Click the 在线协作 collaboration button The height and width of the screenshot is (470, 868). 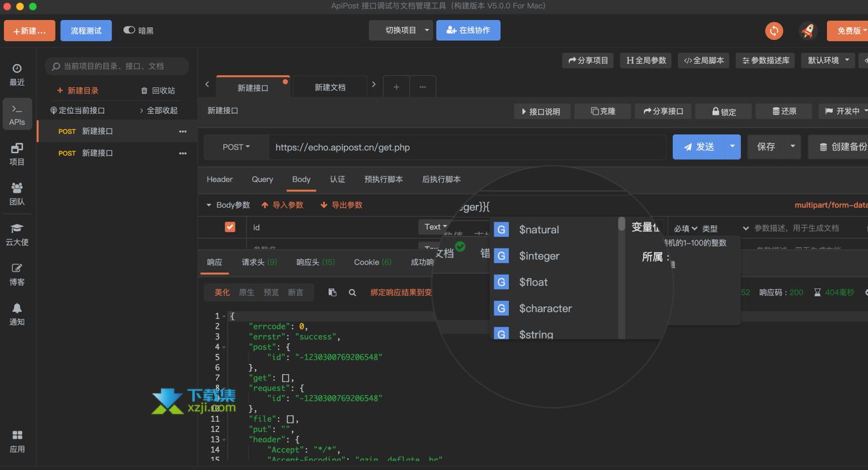point(468,30)
